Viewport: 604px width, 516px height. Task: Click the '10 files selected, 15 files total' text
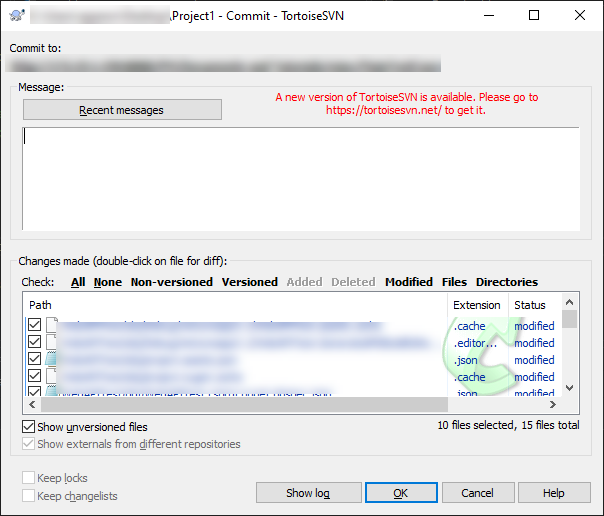coord(508,425)
